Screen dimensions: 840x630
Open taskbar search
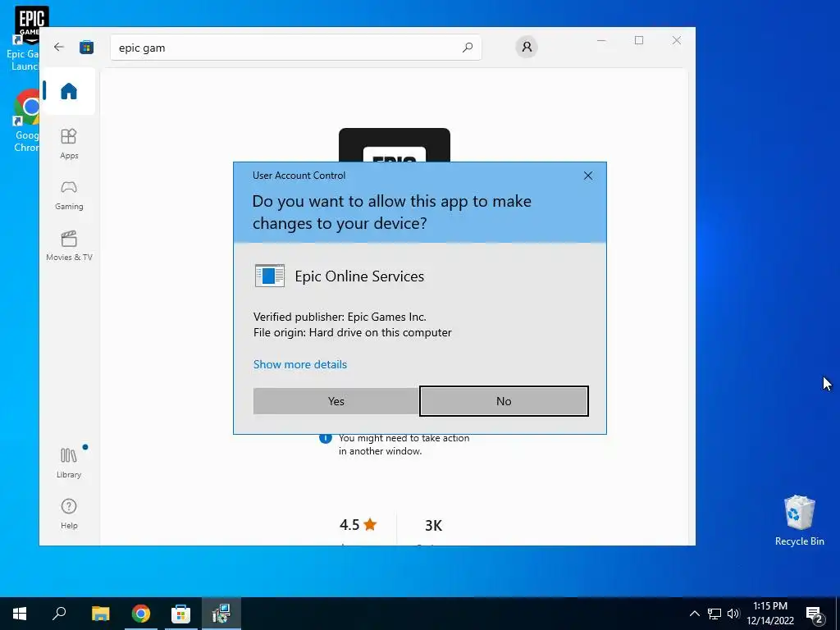59,614
